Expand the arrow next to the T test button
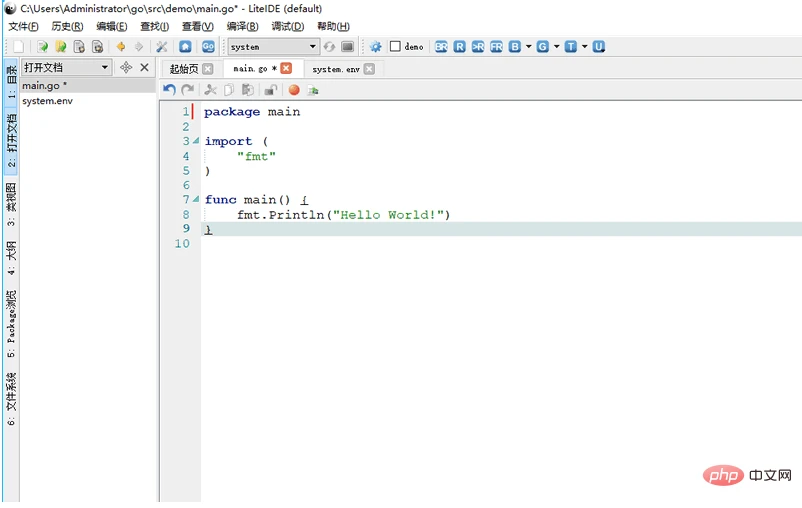Screen dimensions: 802x508 (x=585, y=47)
